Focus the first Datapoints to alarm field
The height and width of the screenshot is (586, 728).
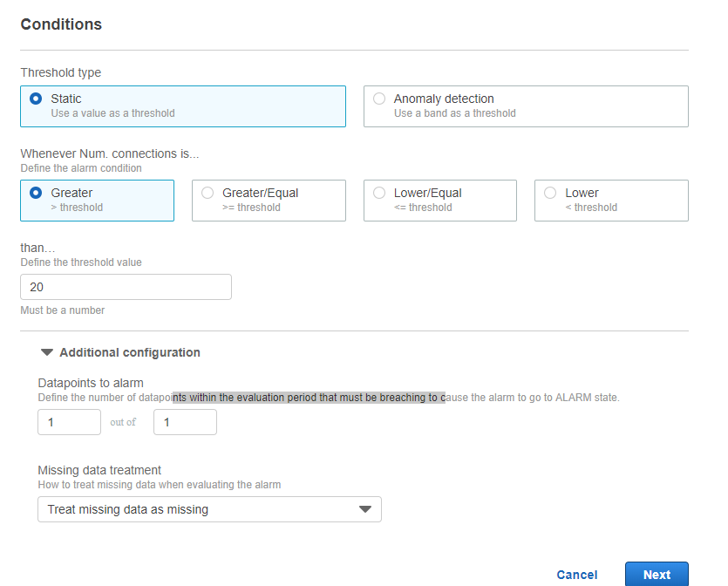[x=69, y=422]
